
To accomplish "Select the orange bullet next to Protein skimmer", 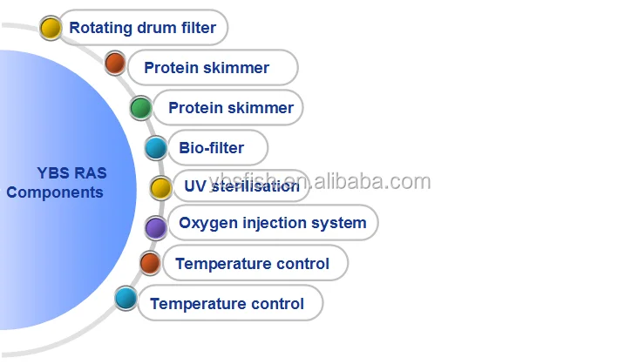I will tap(115, 63).
